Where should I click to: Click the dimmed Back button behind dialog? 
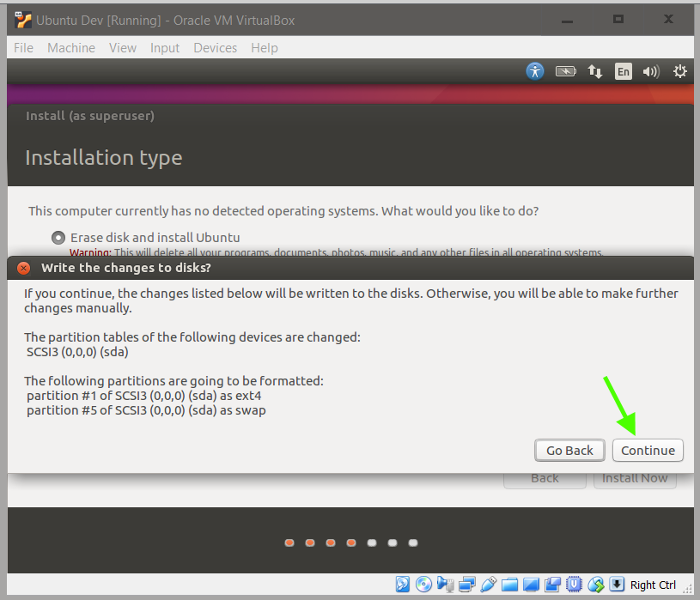point(545,478)
